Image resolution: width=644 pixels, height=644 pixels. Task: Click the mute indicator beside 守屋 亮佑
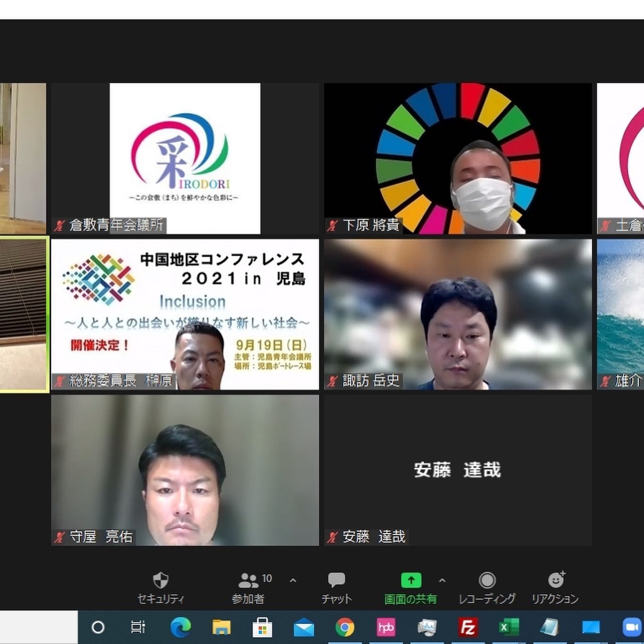(x=59, y=537)
